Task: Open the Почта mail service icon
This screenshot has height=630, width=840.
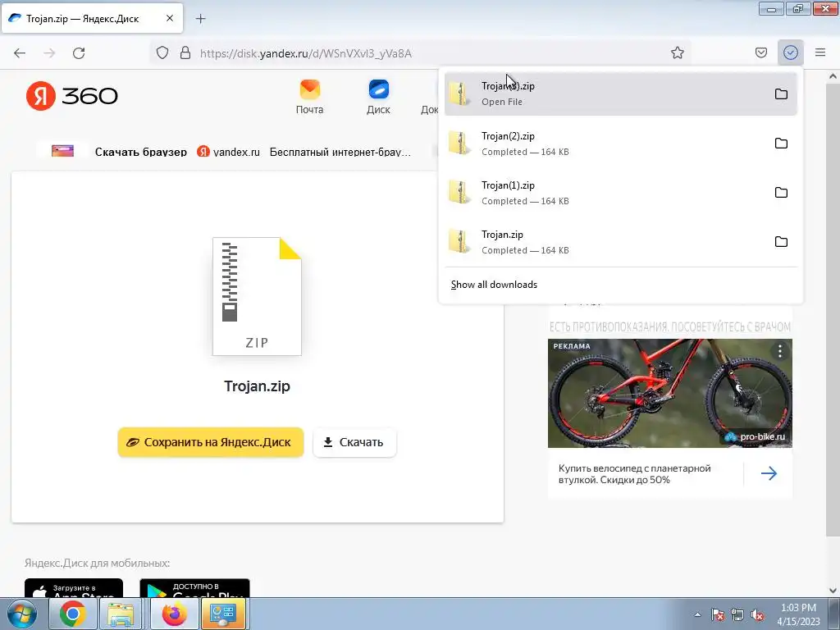Action: tap(309, 97)
